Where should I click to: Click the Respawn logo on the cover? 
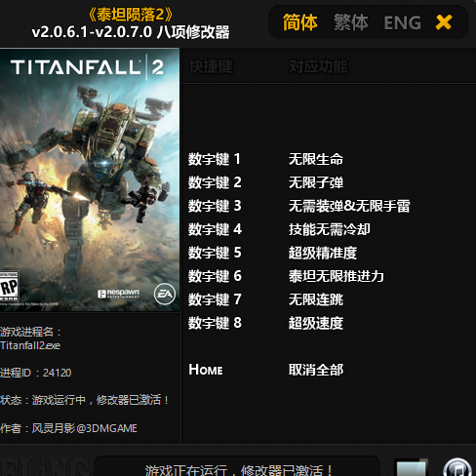(x=118, y=294)
